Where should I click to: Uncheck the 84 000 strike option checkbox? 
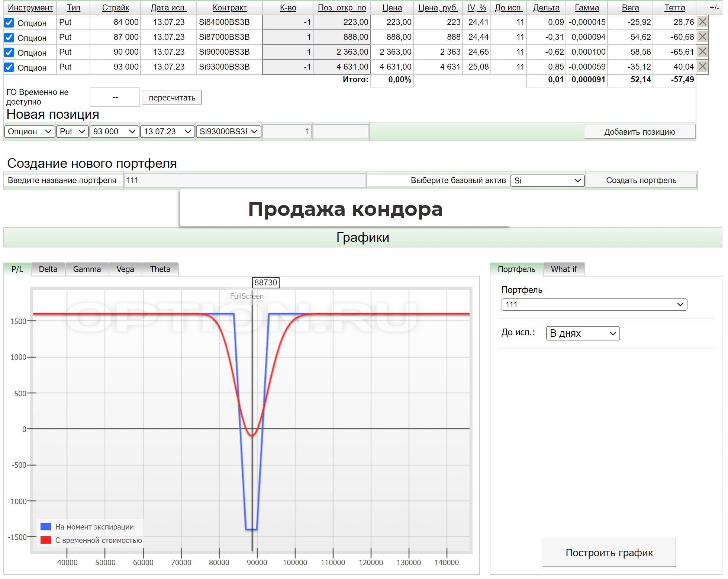(9, 23)
